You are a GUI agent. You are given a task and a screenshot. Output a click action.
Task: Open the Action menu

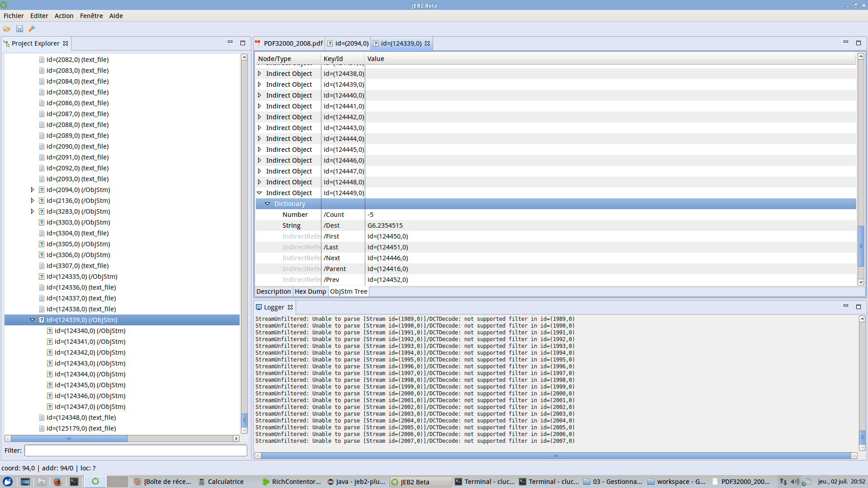tap(64, 16)
